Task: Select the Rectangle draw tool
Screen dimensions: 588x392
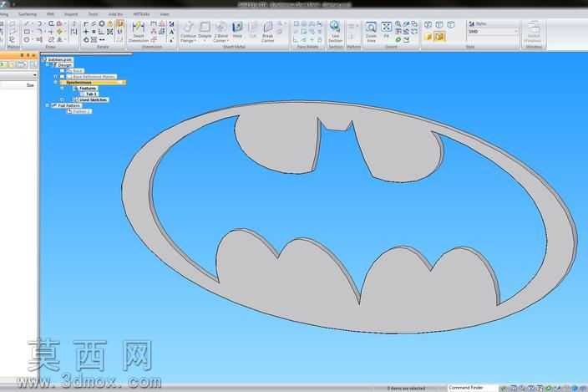Action: (x=27, y=32)
